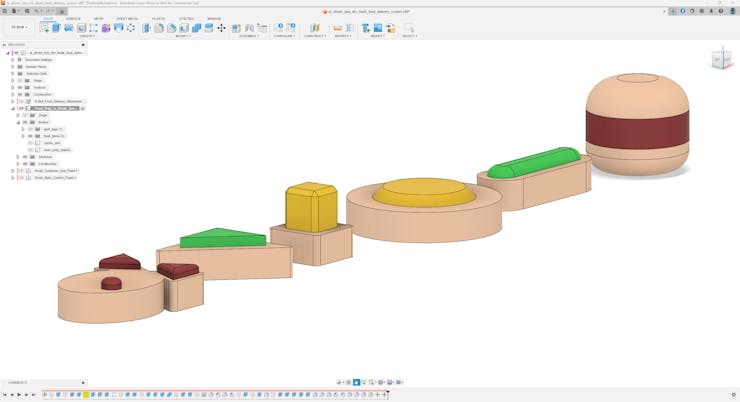Switch to the Surface tab
This screenshot has height=402, width=740.
click(x=73, y=18)
